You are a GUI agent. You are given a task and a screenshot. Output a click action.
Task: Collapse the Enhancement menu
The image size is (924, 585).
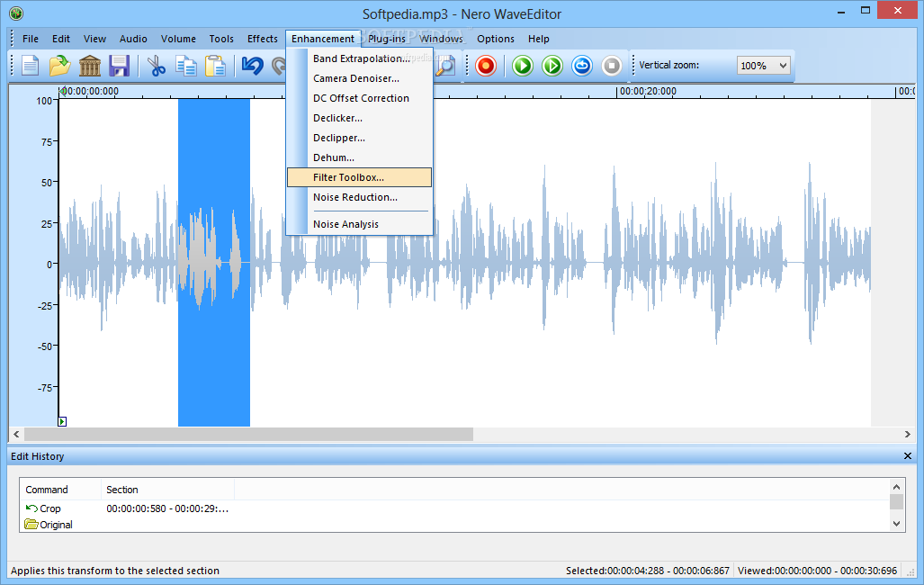pyautogui.click(x=323, y=39)
